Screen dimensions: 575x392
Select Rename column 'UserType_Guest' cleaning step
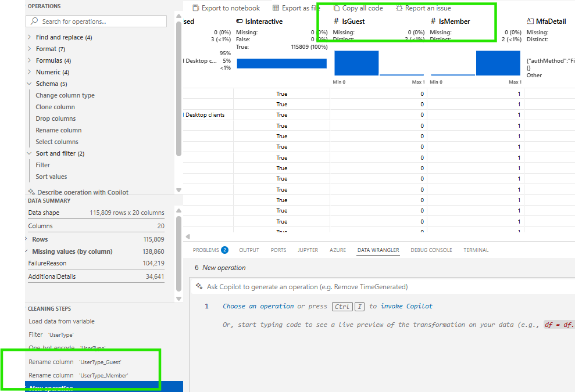point(75,362)
